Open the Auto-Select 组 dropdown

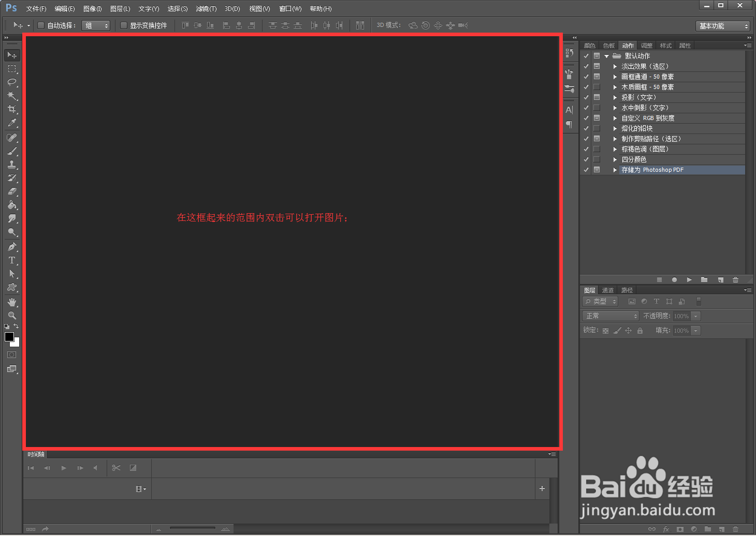[96, 25]
